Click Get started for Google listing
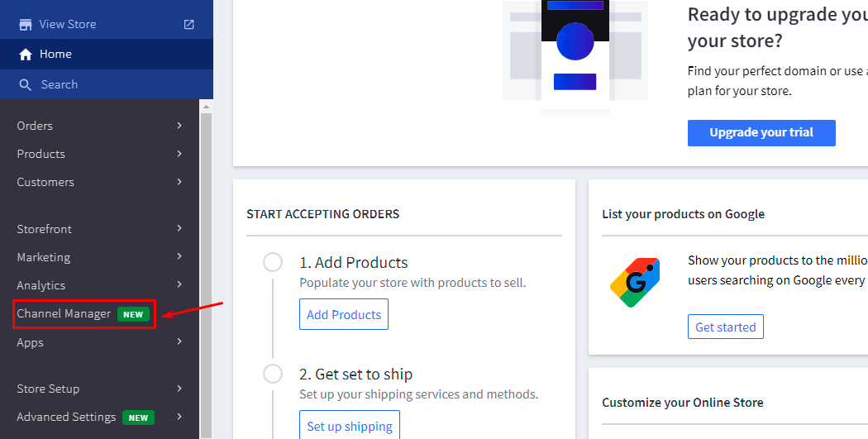 (x=725, y=327)
